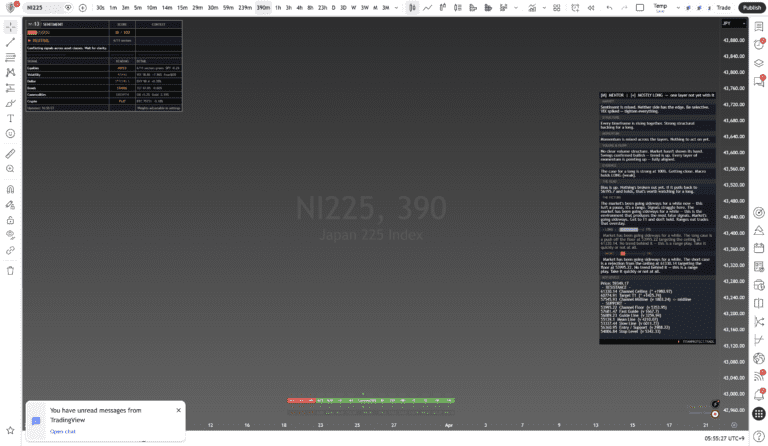
Task: Expand the indicators favorites dropdown
Action: point(544,8)
